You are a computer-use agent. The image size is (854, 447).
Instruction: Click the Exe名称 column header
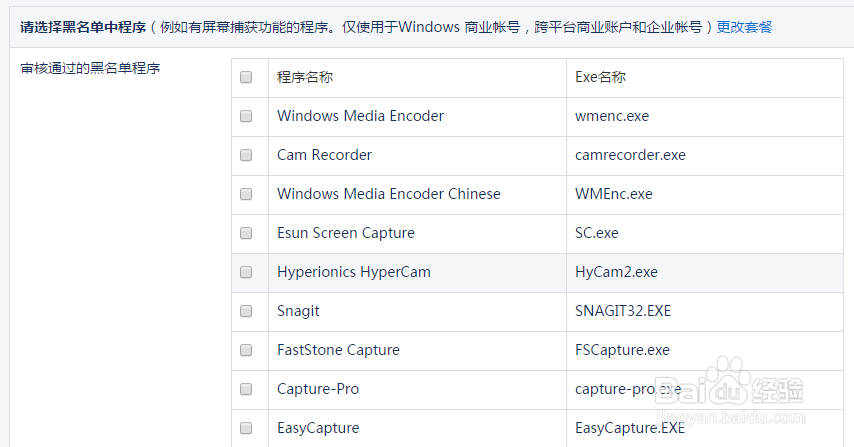(x=601, y=77)
